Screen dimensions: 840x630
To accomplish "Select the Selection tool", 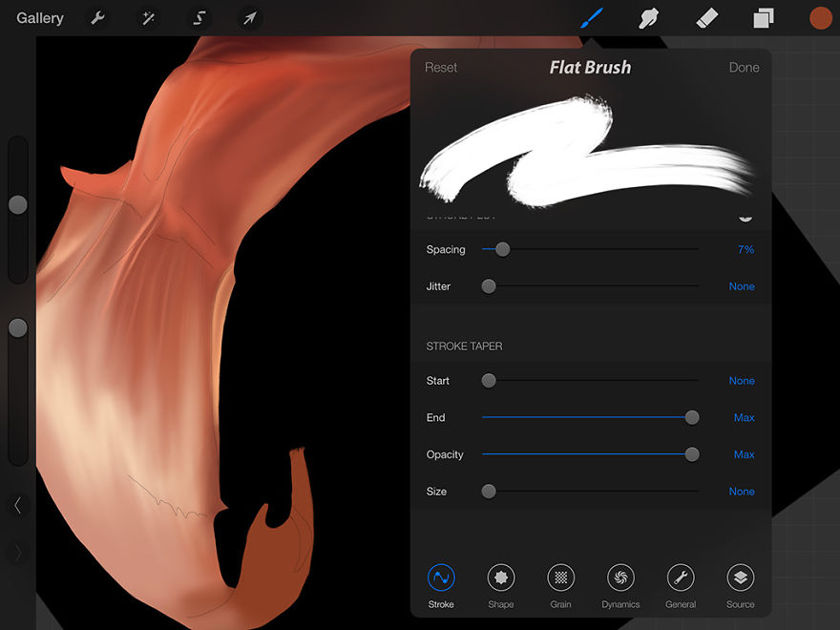I will 199,17.
